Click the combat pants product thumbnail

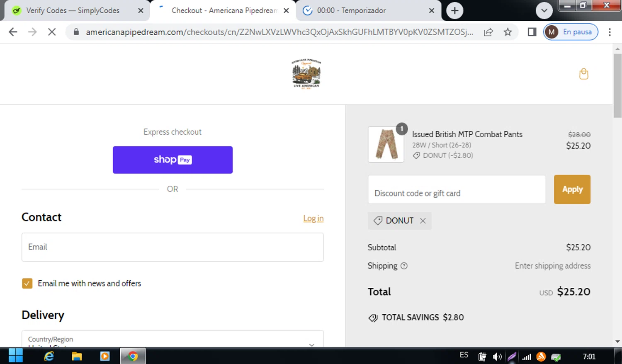tap(386, 144)
